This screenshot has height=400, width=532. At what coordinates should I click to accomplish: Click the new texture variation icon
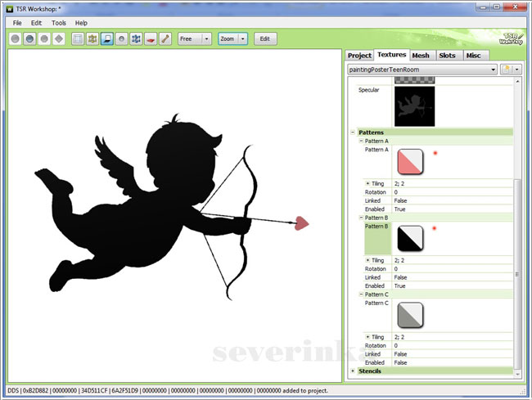coord(507,70)
